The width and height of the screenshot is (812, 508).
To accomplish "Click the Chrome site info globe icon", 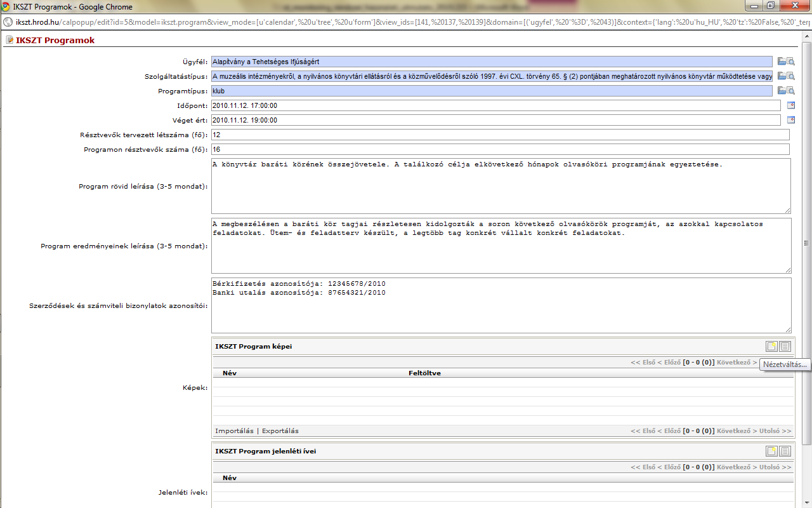I will 8,22.
